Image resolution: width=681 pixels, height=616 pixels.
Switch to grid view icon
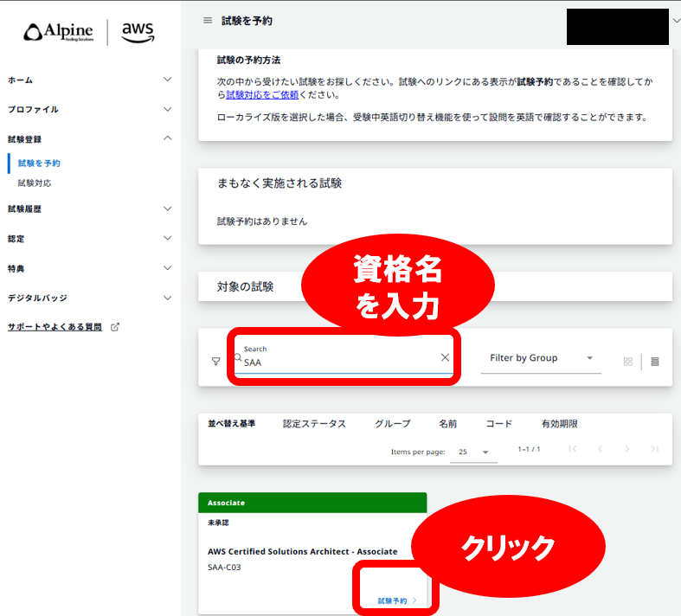[x=627, y=362]
